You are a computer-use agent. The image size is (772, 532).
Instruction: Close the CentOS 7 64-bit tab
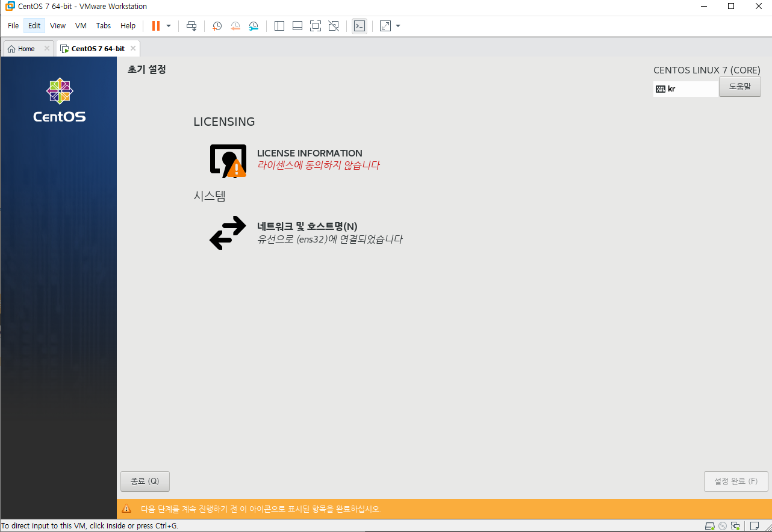pyautogui.click(x=133, y=48)
